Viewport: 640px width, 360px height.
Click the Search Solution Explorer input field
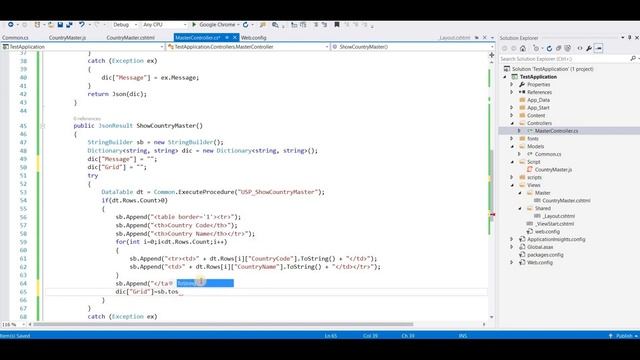pyautogui.click(x=564, y=59)
